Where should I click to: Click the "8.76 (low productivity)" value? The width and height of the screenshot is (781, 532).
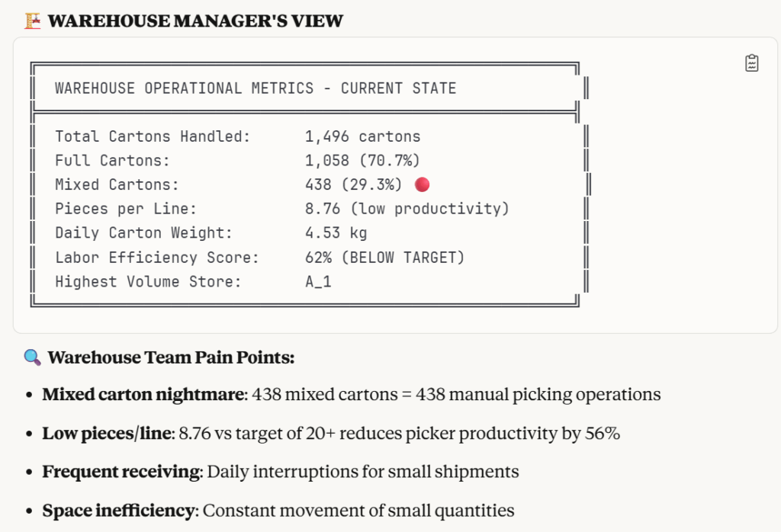pos(407,209)
